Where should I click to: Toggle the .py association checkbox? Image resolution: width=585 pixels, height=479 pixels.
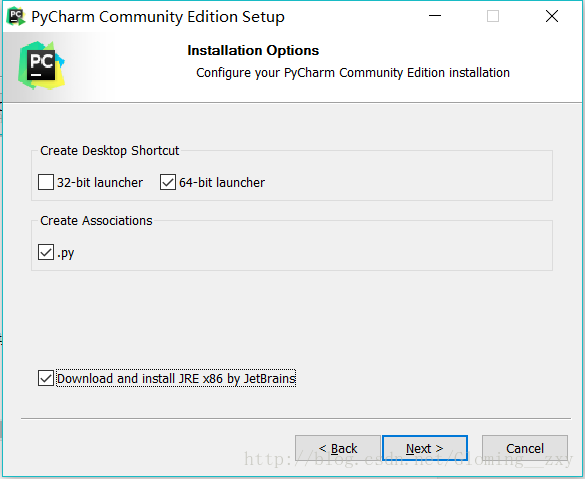coord(46,252)
